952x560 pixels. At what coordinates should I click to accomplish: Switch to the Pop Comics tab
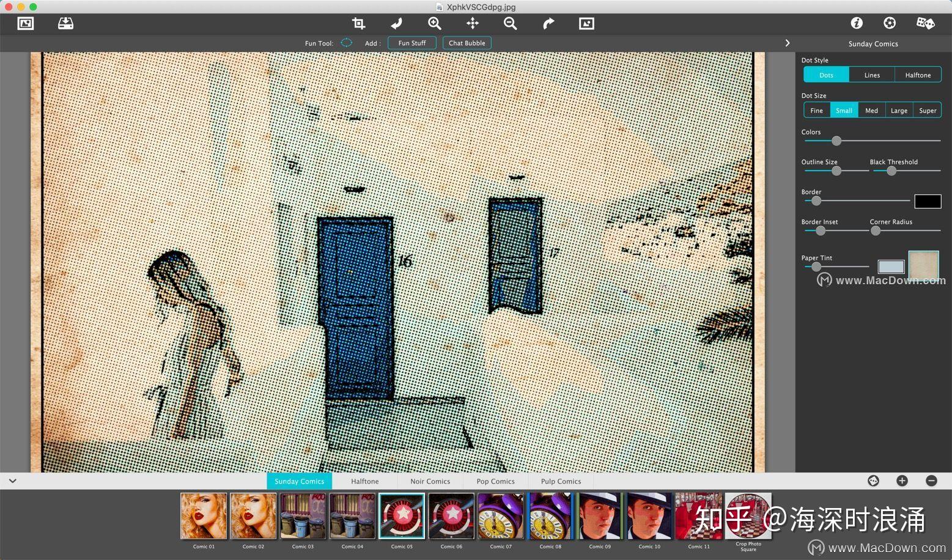coord(495,481)
